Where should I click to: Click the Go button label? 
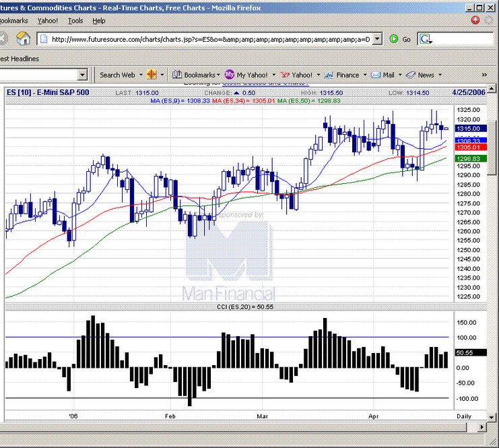(x=406, y=40)
